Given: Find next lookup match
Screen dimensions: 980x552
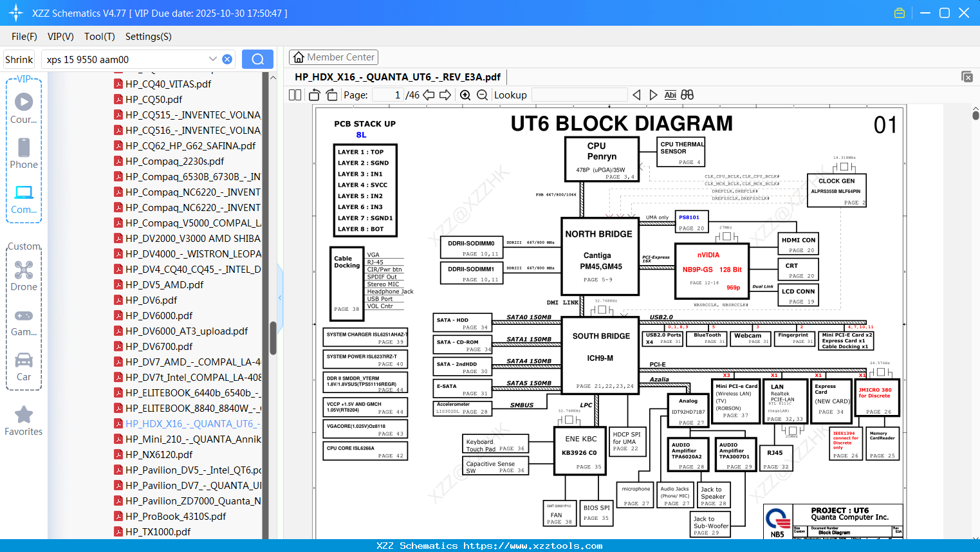Looking at the screenshot, I should 653,95.
